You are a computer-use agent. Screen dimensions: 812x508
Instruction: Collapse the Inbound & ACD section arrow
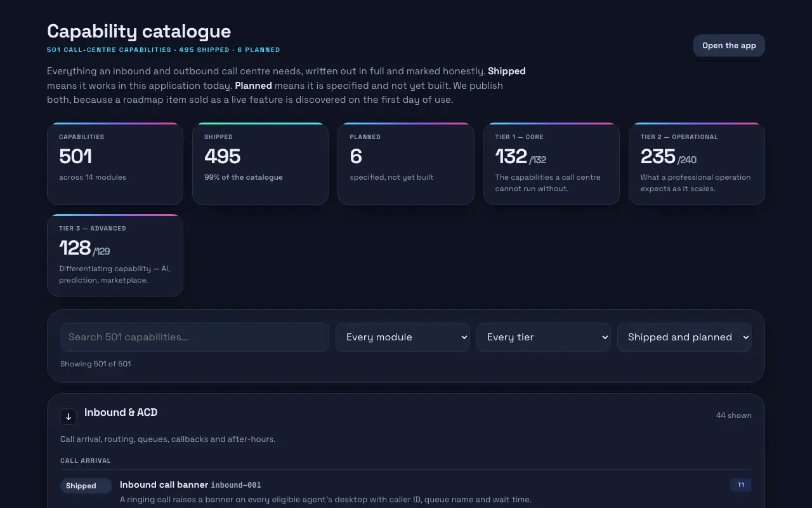69,417
